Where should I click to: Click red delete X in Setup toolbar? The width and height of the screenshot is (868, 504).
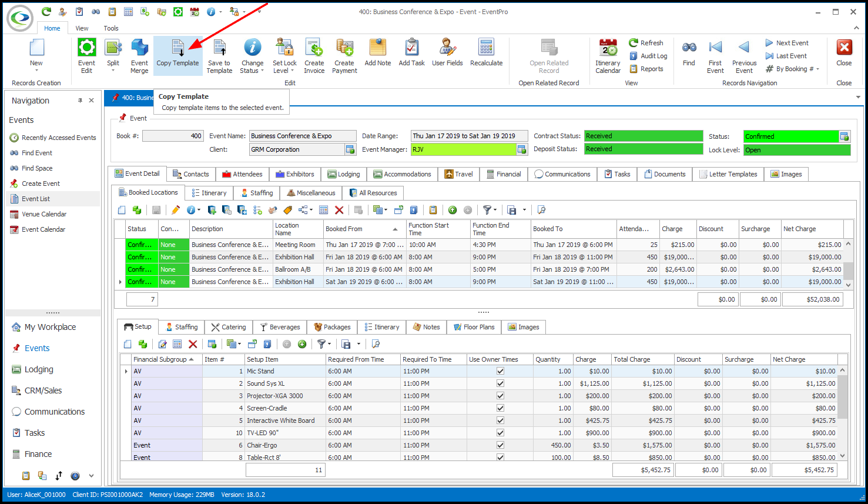click(193, 344)
